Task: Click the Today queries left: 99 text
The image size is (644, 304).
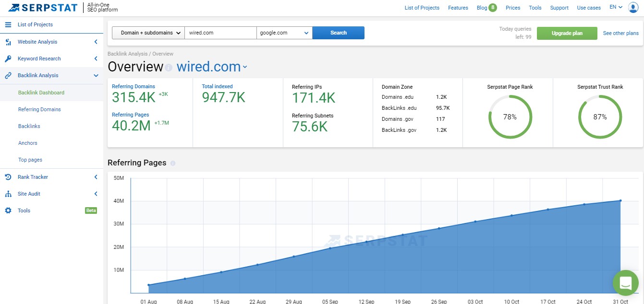Action: [x=515, y=33]
